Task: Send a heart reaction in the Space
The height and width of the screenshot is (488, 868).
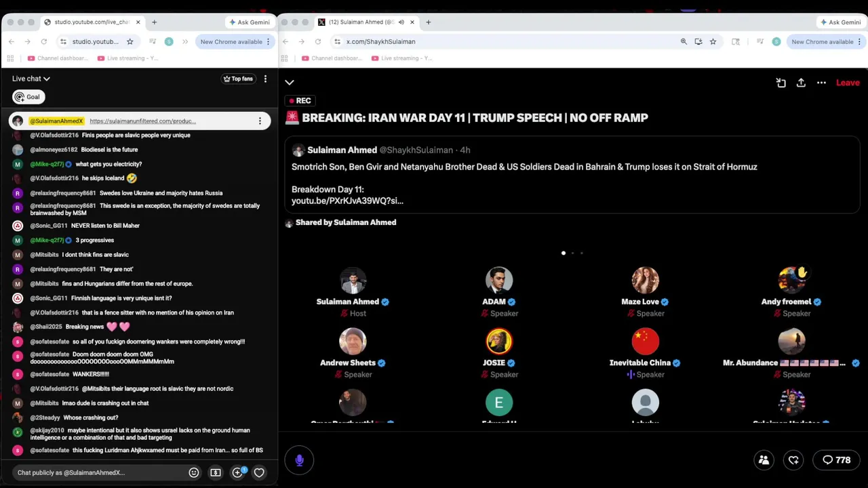Action: pos(793,460)
